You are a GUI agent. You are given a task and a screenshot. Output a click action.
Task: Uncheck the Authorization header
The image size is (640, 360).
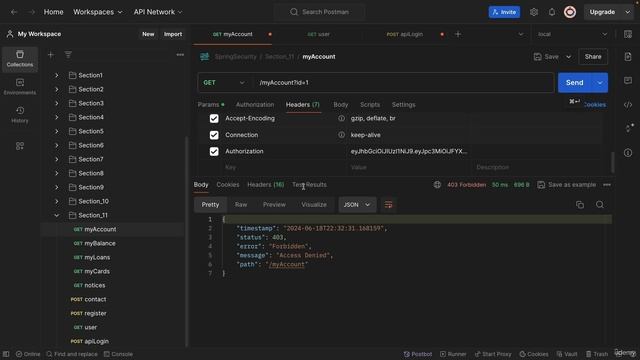214,151
